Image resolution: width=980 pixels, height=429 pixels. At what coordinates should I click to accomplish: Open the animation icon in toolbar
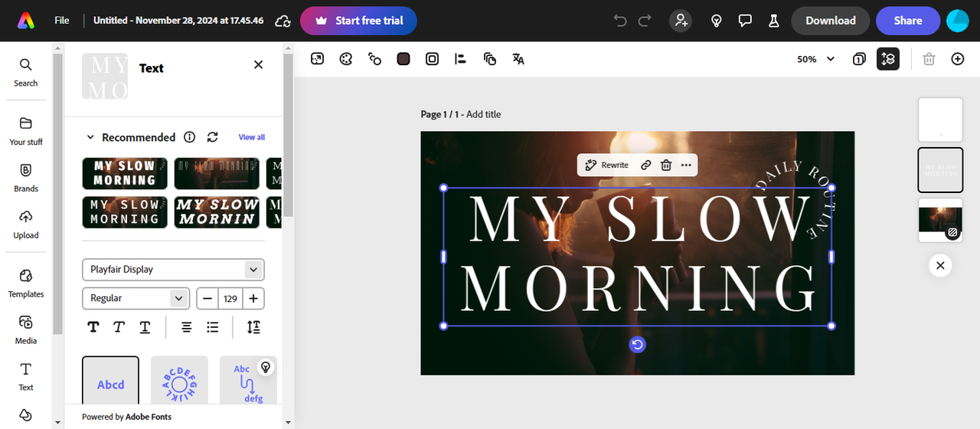(x=374, y=59)
